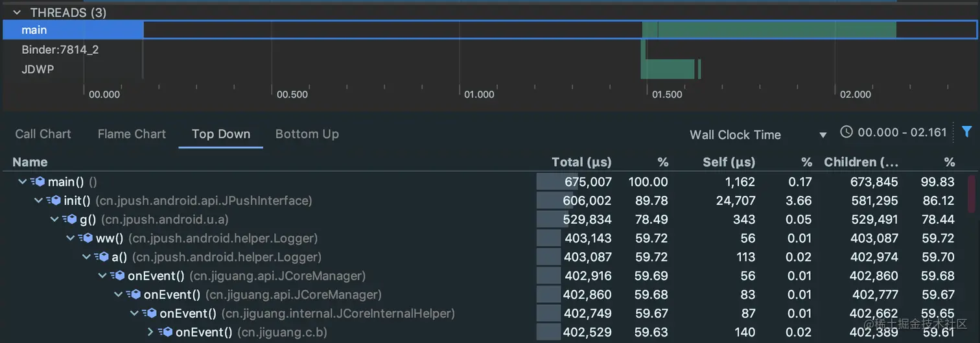Click the self value 24,707
Viewport: 980px width, 343px height.
click(x=736, y=201)
